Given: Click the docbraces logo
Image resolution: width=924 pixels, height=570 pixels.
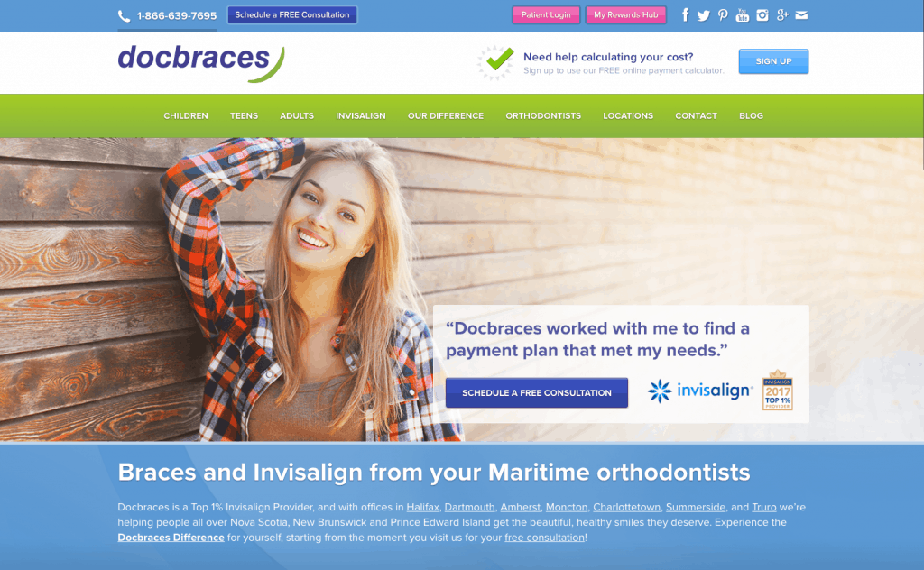Looking at the screenshot, I should click(201, 62).
